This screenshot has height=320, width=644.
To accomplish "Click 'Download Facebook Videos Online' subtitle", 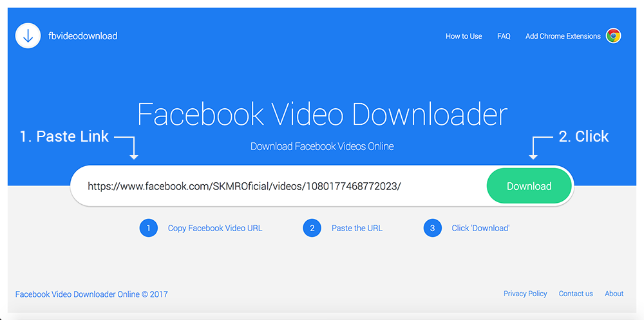I will tap(322, 146).
